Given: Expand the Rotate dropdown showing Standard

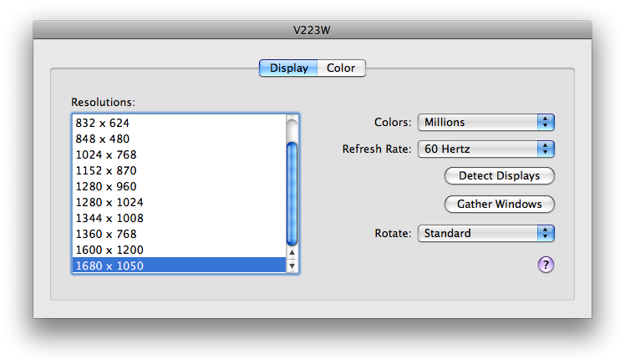Looking at the screenshot, I should pos(486,233).
